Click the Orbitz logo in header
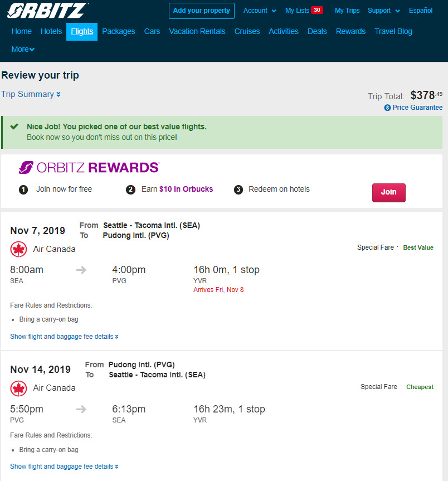Screen dimensions: 448x481 [47, 11]
